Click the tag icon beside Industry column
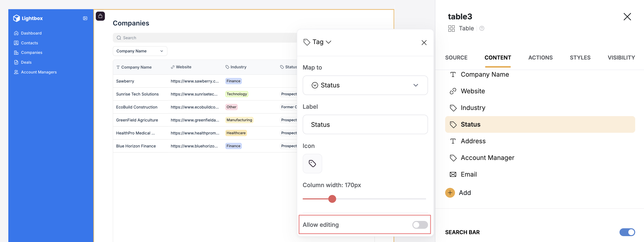Image resolution: width=644 pixels, height=242 pixels. pos(453,108)
